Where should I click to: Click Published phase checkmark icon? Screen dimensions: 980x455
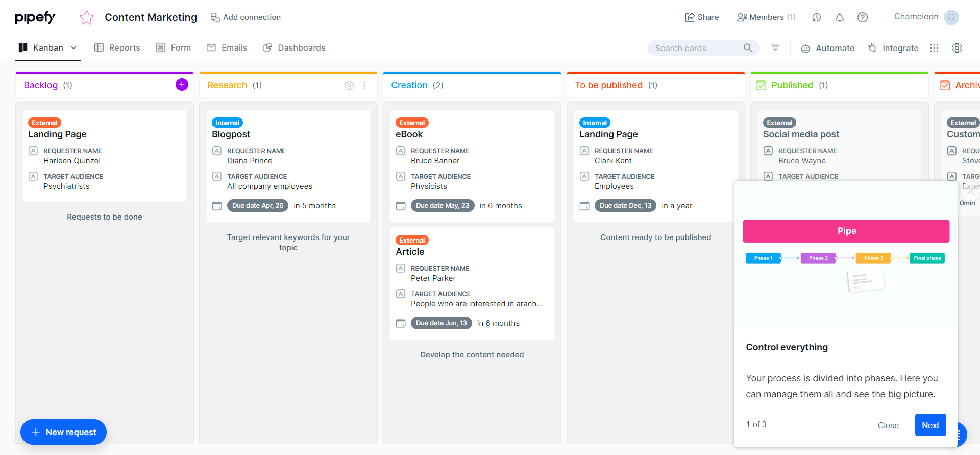(761, 85)
